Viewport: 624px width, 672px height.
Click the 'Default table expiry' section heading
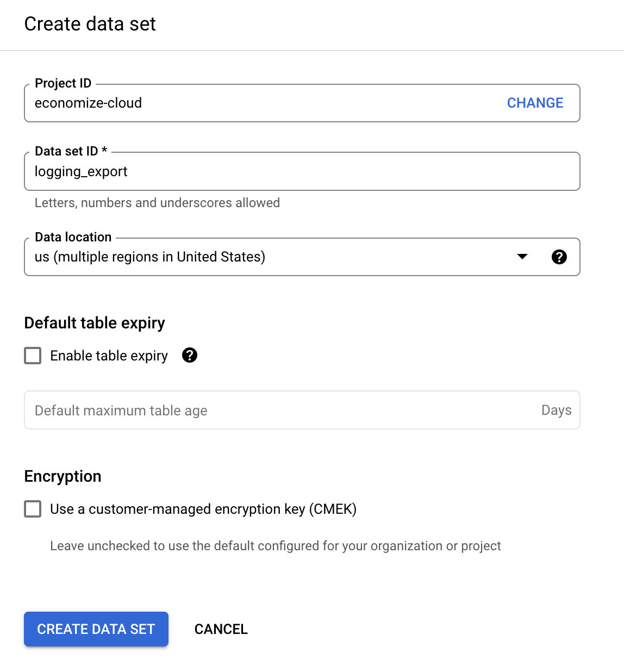click(95, 323)
